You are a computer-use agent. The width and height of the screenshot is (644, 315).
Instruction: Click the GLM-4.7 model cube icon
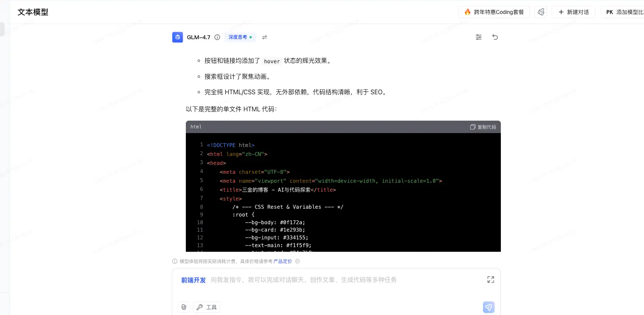coord(177,37)
